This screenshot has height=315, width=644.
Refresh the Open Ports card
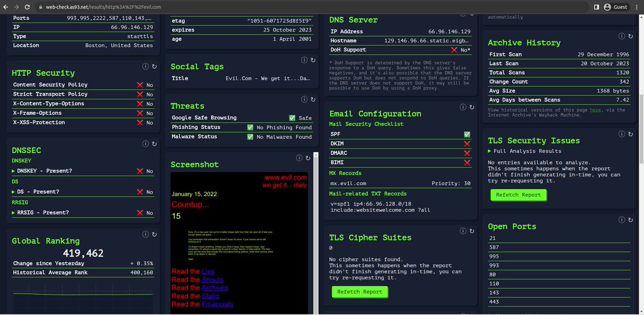tap(631, 219)
